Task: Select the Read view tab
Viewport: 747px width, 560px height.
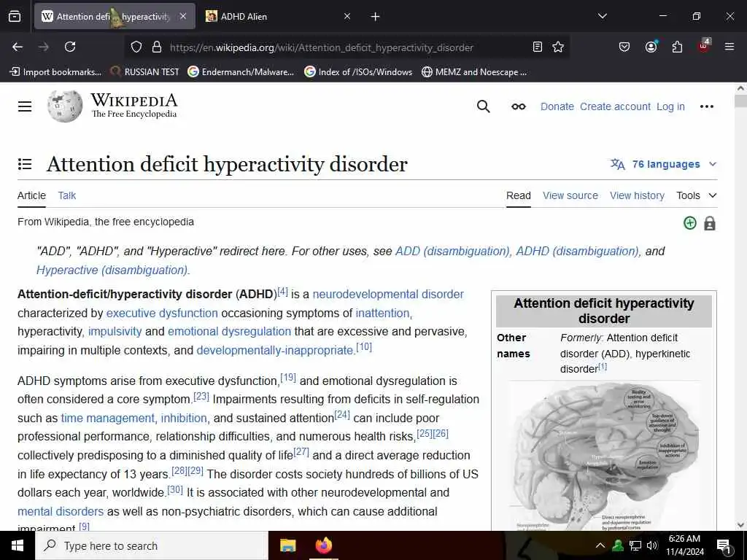Action: [x=519, y=195]
